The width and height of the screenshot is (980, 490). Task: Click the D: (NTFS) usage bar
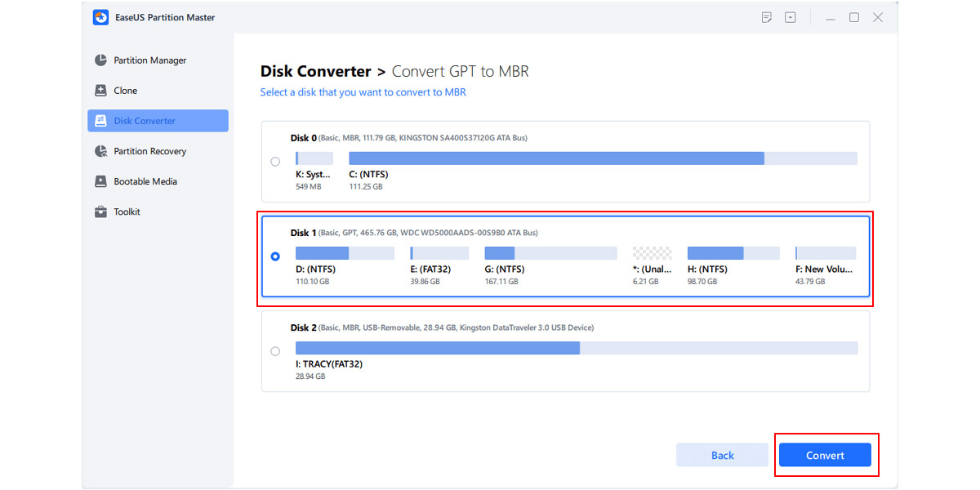click(x=345, y=253)
